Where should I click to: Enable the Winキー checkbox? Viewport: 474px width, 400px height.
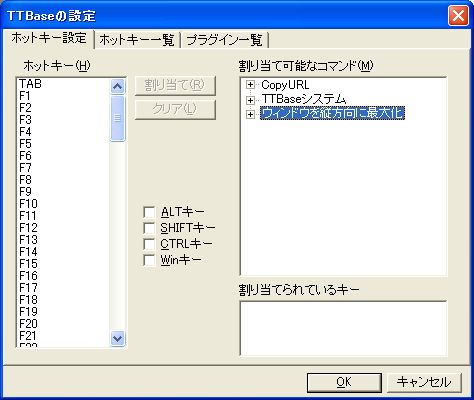(x=149, y=260)
